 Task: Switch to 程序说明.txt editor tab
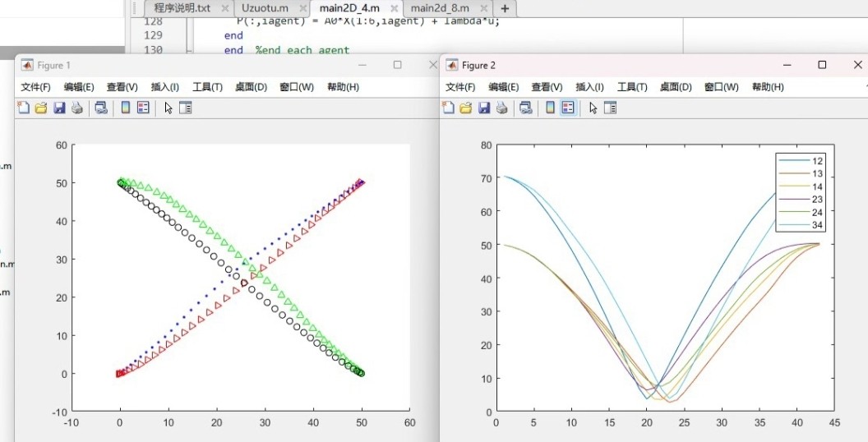182,7
